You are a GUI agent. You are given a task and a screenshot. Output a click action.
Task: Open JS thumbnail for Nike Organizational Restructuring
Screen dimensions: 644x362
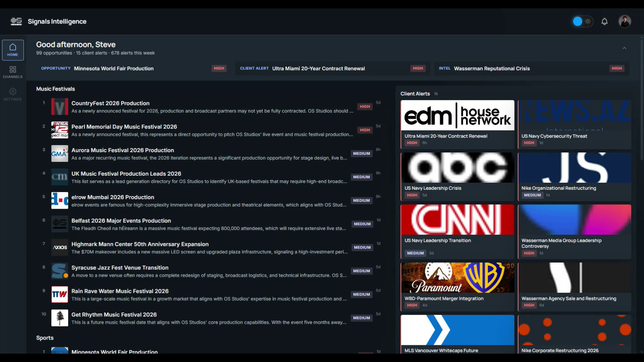point(574,168)
